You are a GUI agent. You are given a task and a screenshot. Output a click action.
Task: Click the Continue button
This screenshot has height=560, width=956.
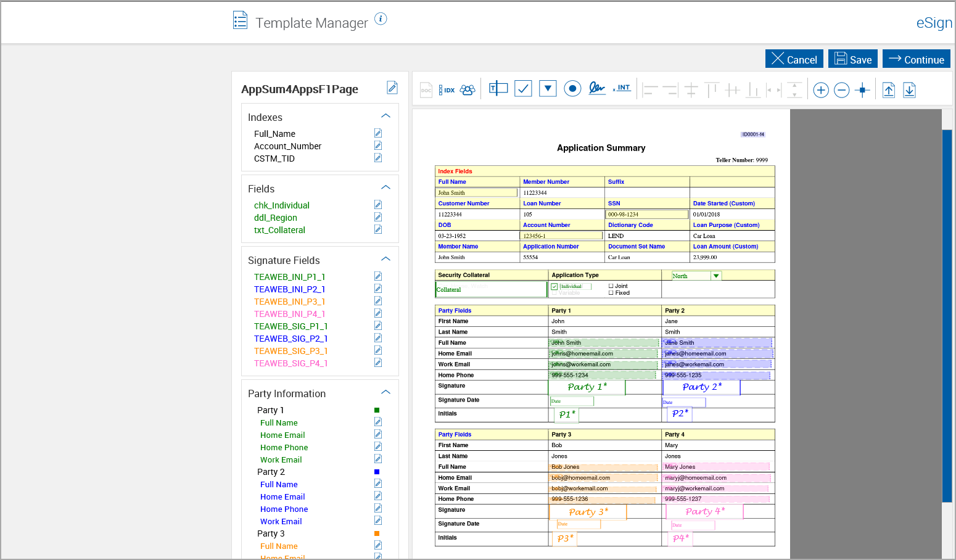917,59
